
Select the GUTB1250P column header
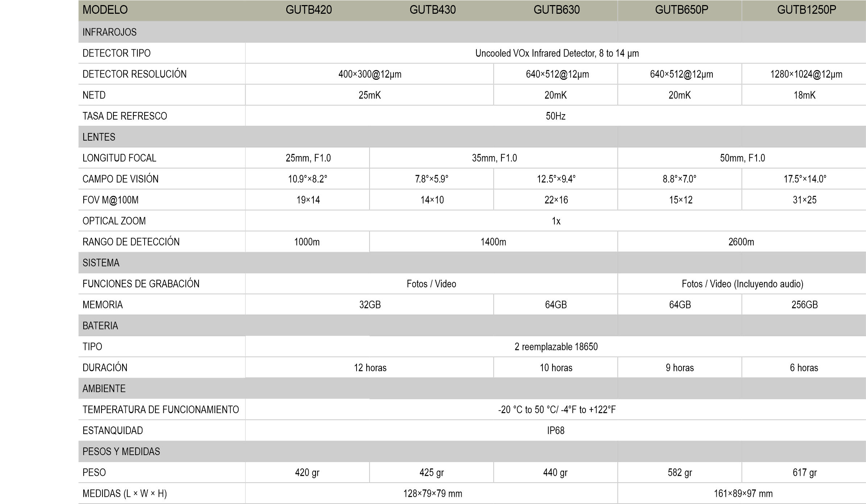pos(806,10)
